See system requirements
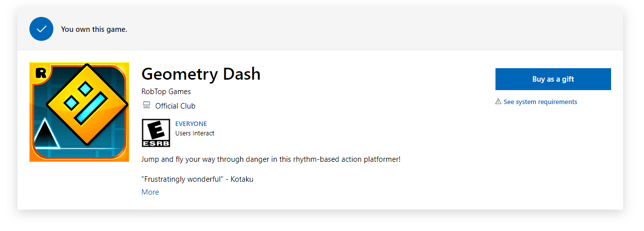 coord(540,102)
